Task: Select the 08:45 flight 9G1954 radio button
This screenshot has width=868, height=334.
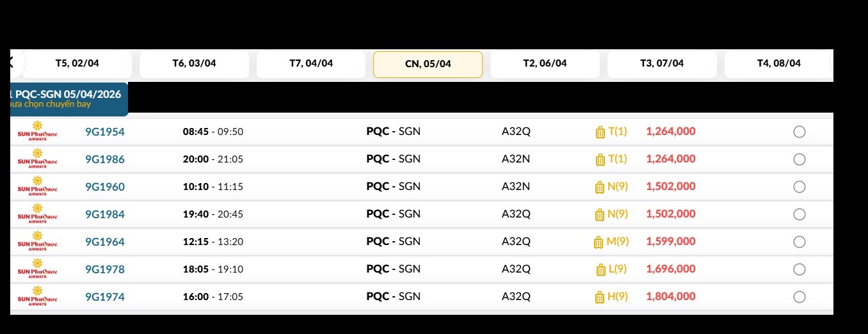Action: coord(799,132)
